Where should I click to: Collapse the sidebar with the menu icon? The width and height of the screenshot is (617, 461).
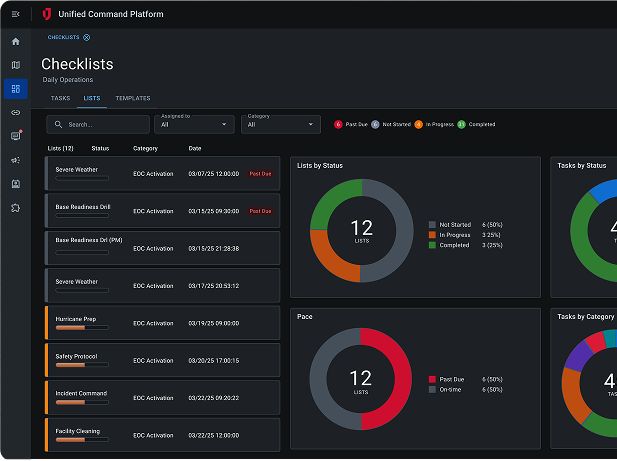pos(15,14)
